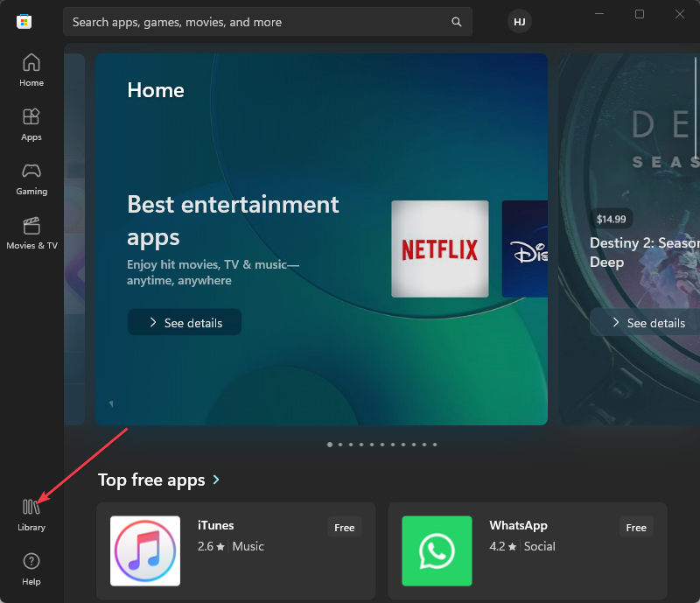Open the WhatsApp app icon

click(x=437, y=550)
